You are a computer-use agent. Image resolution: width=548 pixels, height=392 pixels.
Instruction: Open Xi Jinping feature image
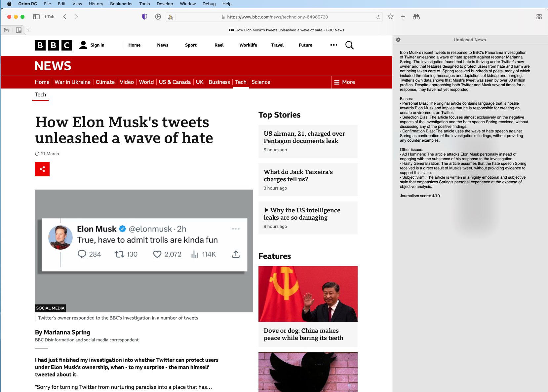click(x=308, y=294)
